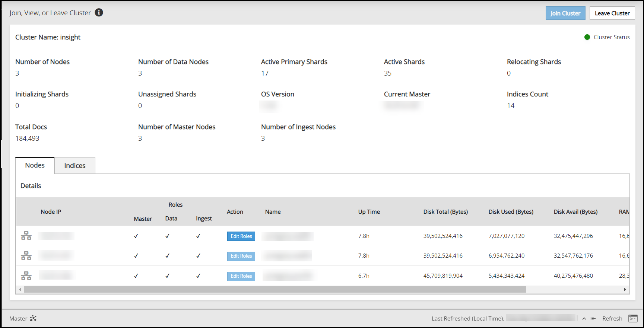Click the Master cluster icon in footer
This screenshot has width=644, height=328.
point(33,318)
